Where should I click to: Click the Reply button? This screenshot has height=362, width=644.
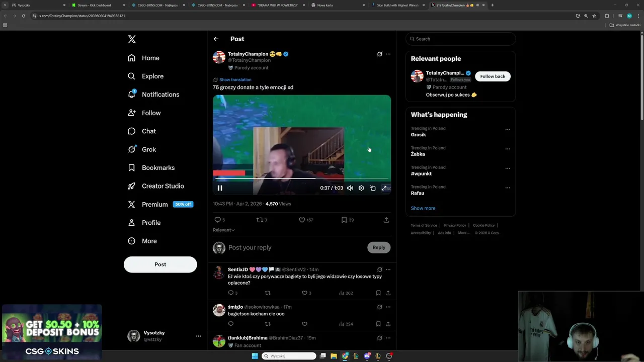(379, 247)
